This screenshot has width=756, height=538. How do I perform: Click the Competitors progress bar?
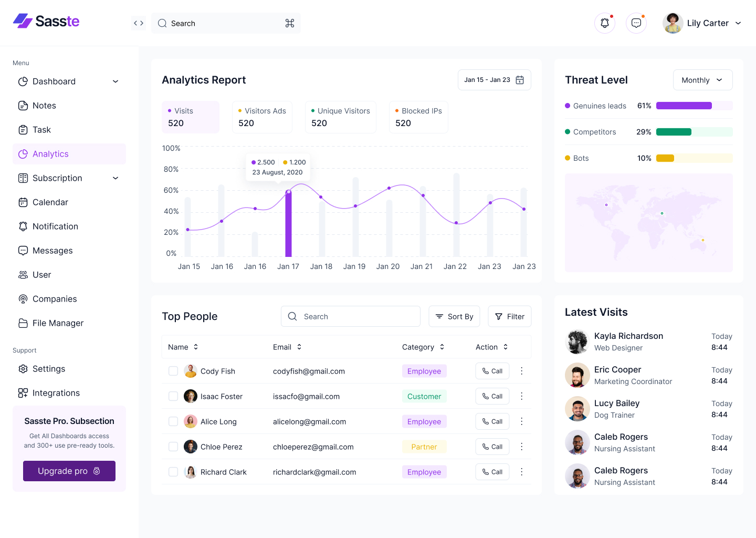694,131
